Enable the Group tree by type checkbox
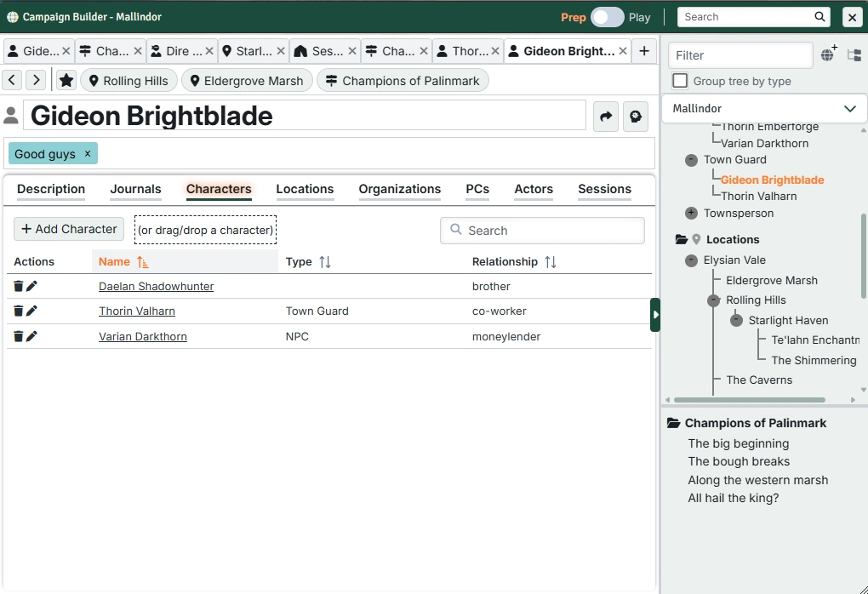The width and height of the screenshot is (868, 594). [680, 81]
